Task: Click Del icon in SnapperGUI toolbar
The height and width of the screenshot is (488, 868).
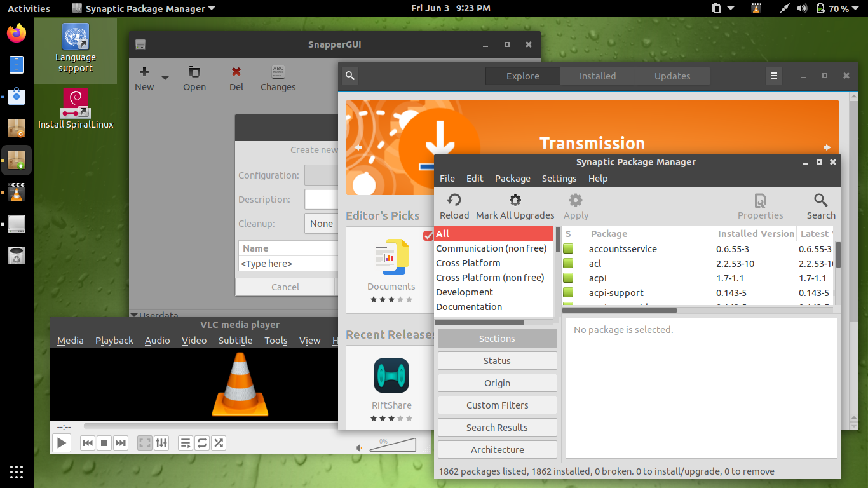Action: point(236,72)
